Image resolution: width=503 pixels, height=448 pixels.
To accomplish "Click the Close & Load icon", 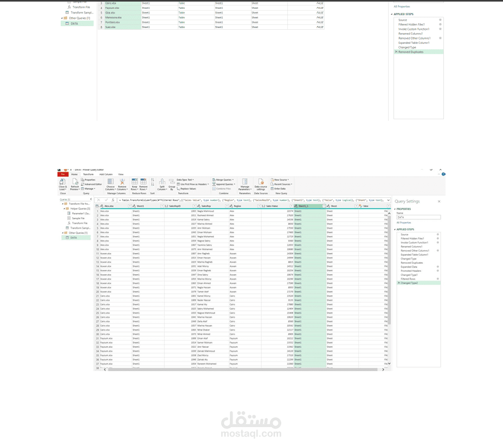I will tap(62, 182).
